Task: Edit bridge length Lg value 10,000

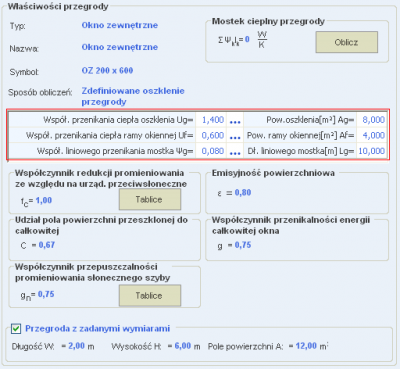Action: pyautogui.click(x=372, y=151)
